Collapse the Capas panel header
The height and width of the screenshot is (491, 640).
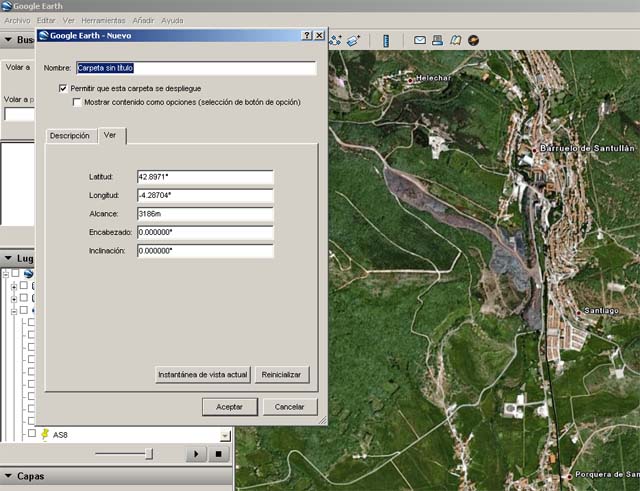click(9, 476)
